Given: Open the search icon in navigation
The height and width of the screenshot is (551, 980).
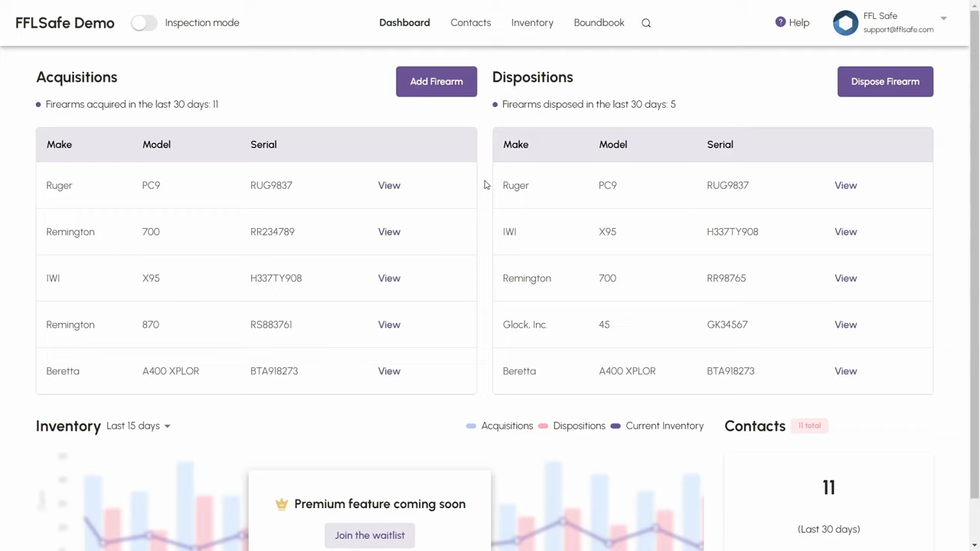Looking at the screenshot, I should tap(645, 22).
